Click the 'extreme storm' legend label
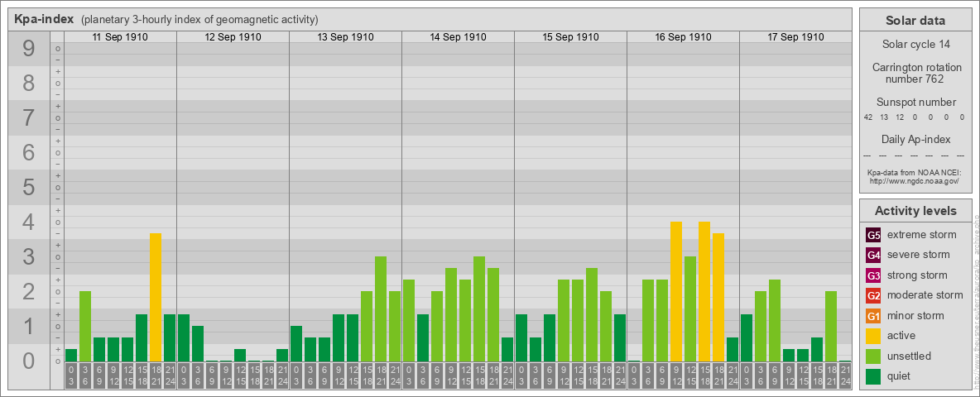Image resolution: width=980 pixels, height=397 pixels. pyautogui.click(x=922, y=235)
